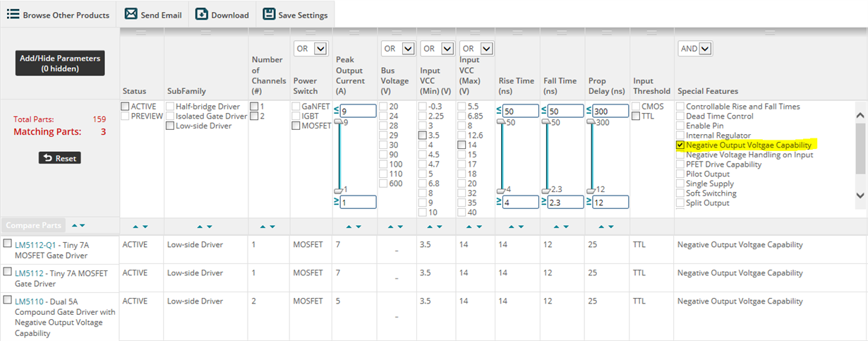Grab the SubFamily column drag handle

205,32
